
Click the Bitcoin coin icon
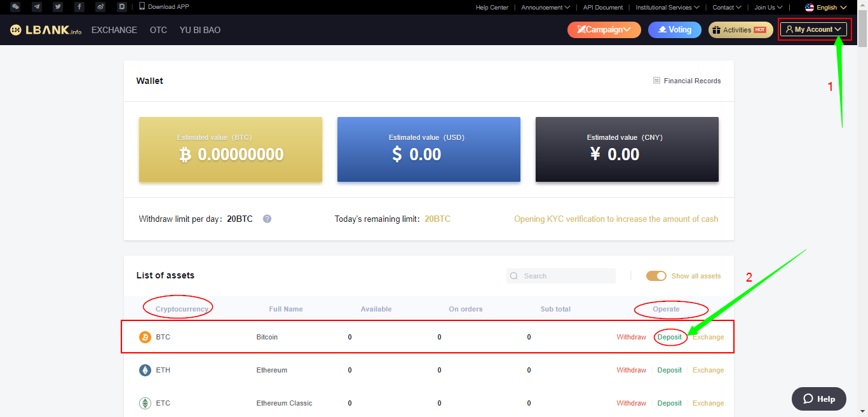[x=146, y=337]
